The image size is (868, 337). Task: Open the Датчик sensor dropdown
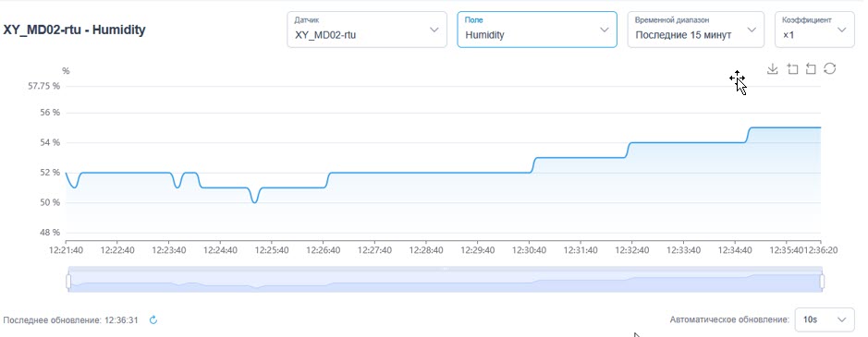pos(367,30)
